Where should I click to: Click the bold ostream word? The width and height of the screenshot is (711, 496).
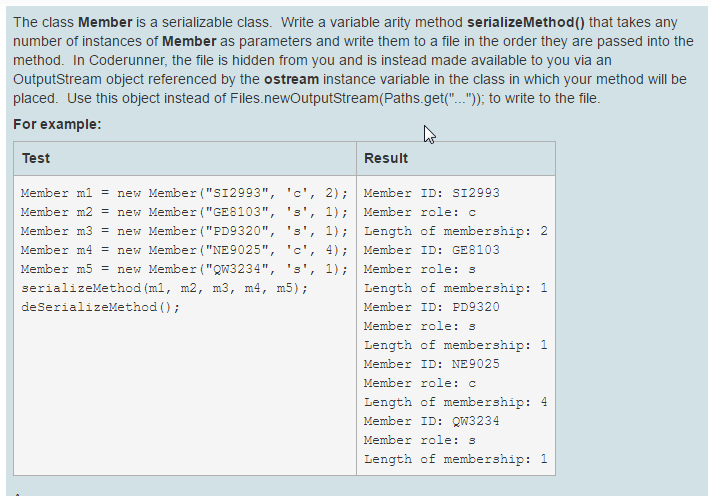pyautogui.click(x=292, y=79)
